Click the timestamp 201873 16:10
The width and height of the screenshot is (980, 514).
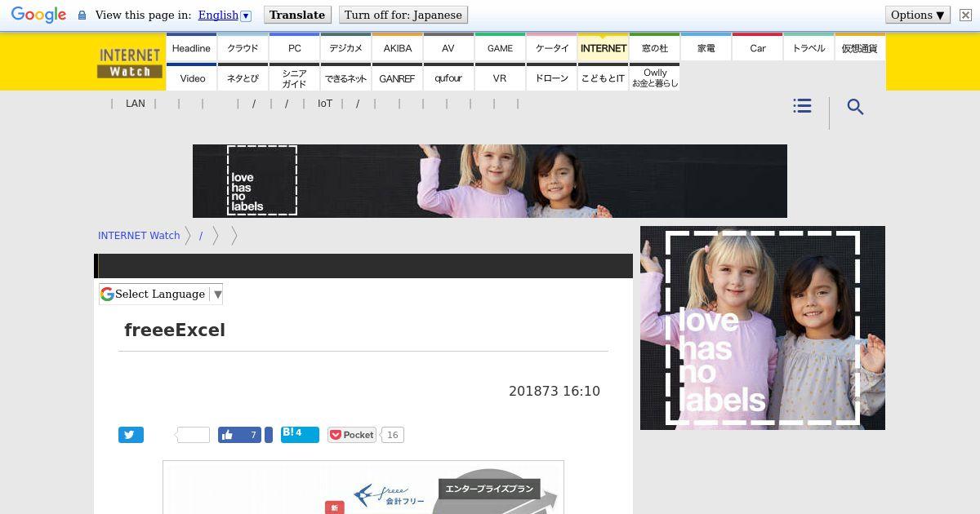555,391
